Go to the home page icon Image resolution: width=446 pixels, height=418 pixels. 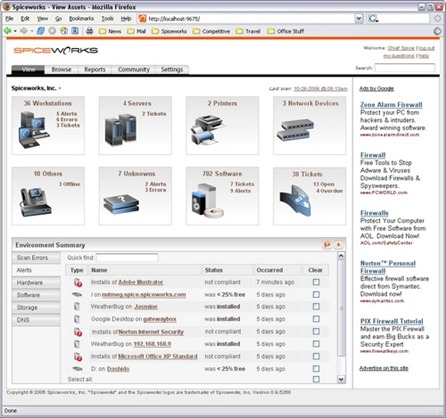click(x=64, y=31)
